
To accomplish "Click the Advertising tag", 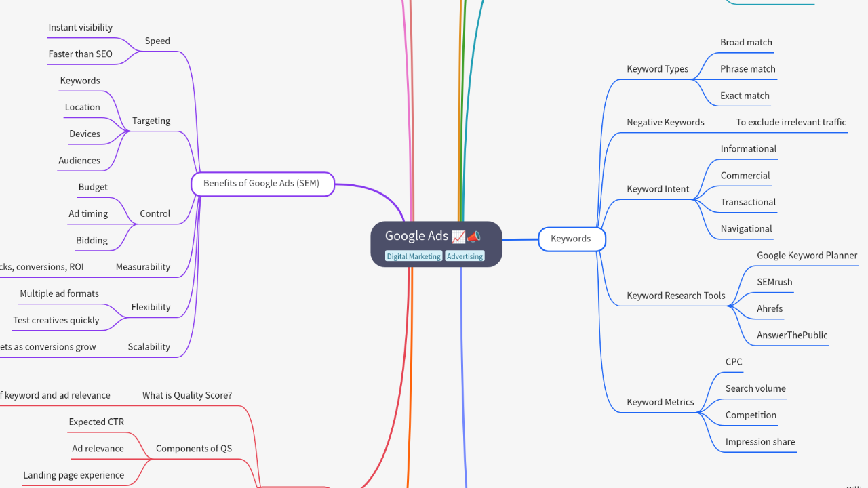I will (x=465, y=256).
